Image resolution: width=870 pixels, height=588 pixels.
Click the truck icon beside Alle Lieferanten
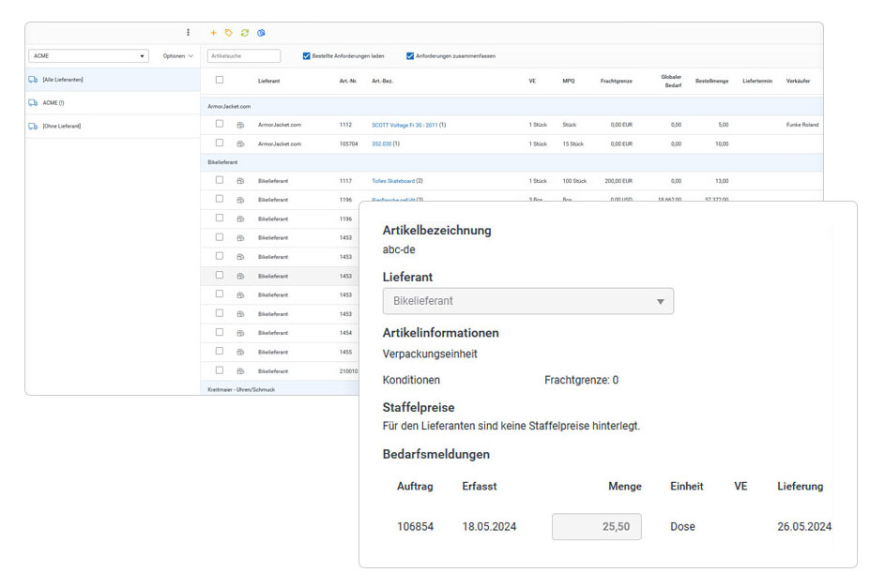point(34,80)
